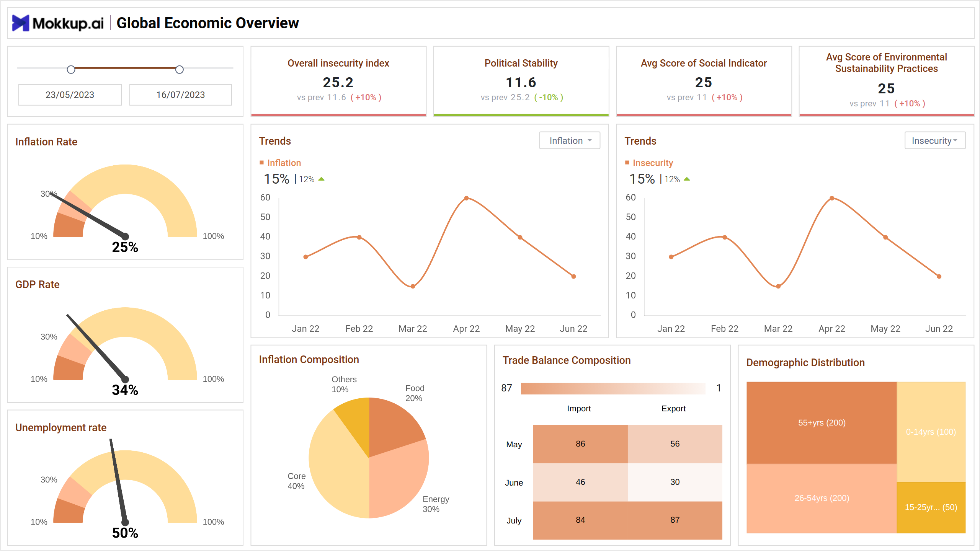980x551 pixels.
Task: Open the Avg Score of Social Indicator card
Action: 704,81
